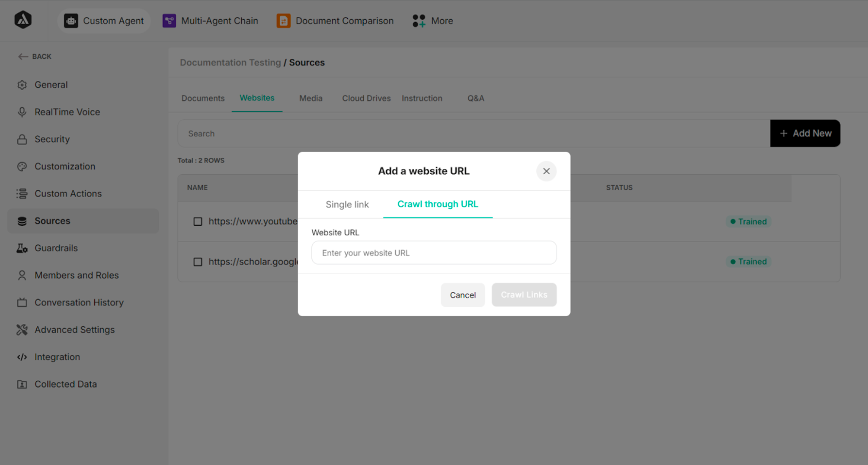Image resolution: width=868 pixels, height=465 pixels.
Task: Click the More apps grid icon
Action: (419, 21)
